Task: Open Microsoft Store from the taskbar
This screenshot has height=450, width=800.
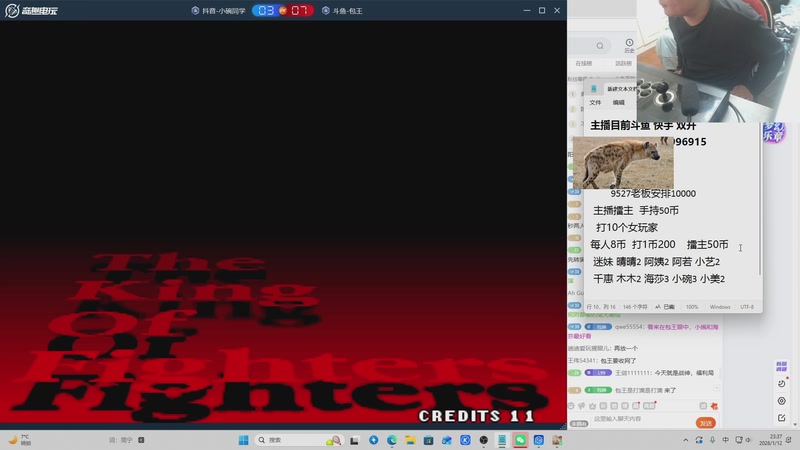Action: click(x=428, y=440)
